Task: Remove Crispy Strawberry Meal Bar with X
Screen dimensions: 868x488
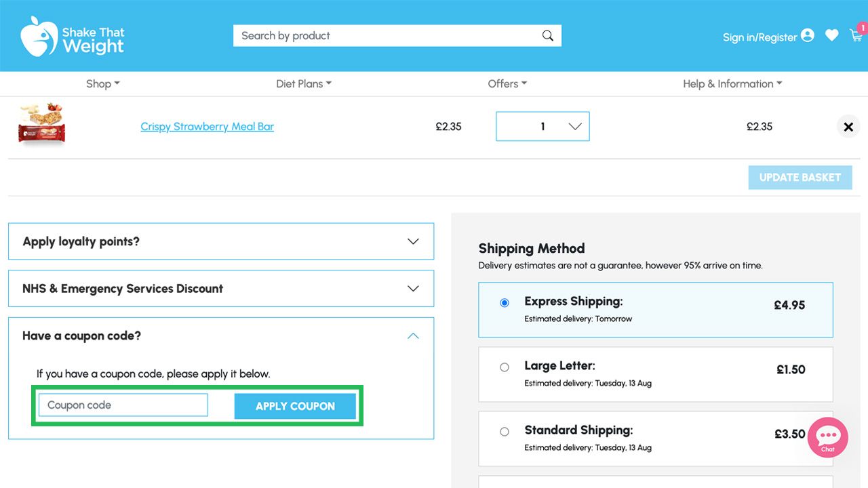Action: pyautogui.click(x=848, y=127)
